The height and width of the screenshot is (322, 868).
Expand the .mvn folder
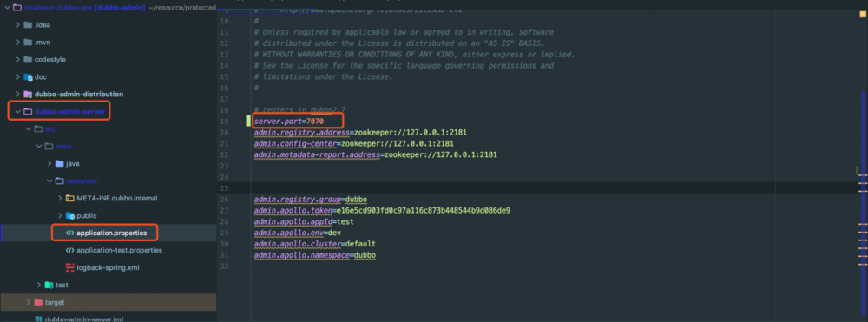[x=17, y=42]
